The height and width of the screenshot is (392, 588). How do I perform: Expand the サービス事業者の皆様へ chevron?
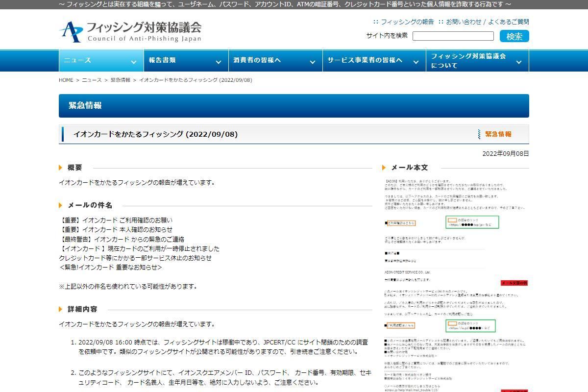point(416,62)
